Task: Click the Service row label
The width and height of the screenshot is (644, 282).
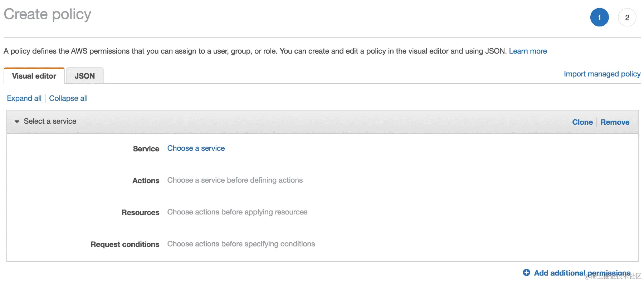Action: point(146,149)
